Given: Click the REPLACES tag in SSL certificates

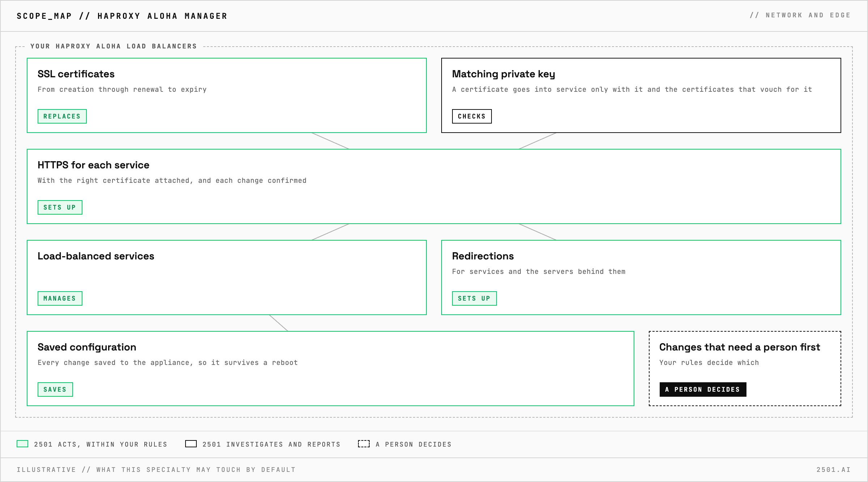Looking at the screenshot, I should [x=62, y=116].
